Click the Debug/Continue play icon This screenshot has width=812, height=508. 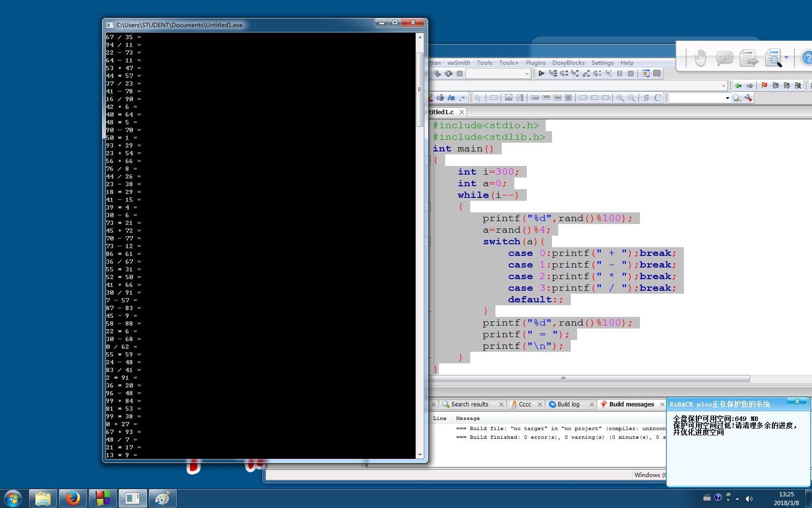pos(541,74)
